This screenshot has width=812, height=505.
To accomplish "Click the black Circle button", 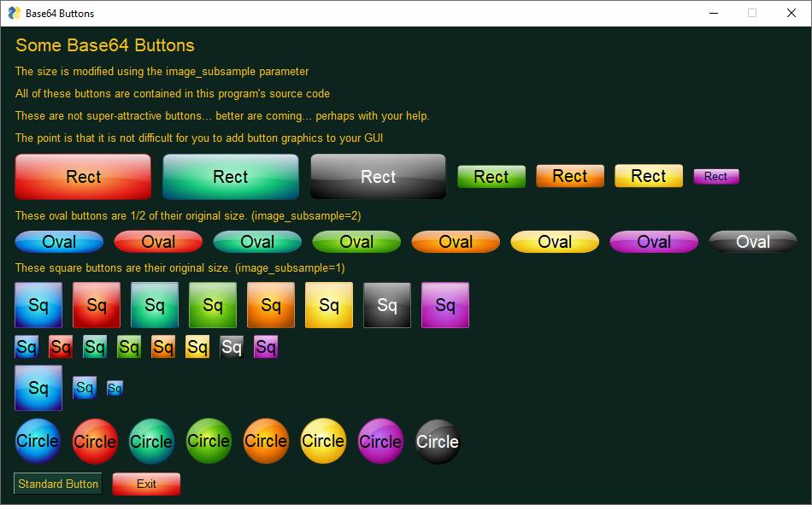I will click(x=438, y=441).
